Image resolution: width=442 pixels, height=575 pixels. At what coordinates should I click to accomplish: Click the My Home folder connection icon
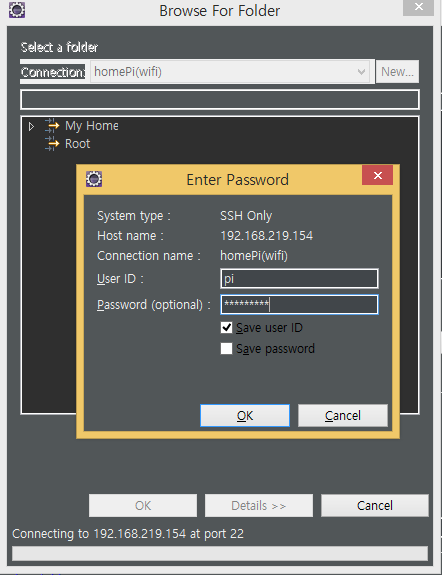click(52, 126)
